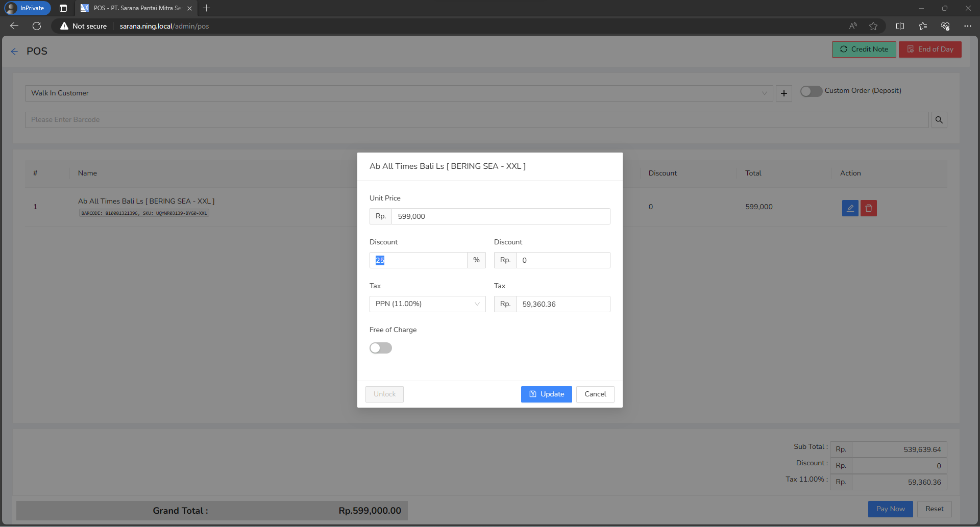Screen dimensions: 980x527
Task: Select the POS browser tab
Action: click(x=135, y=8)
